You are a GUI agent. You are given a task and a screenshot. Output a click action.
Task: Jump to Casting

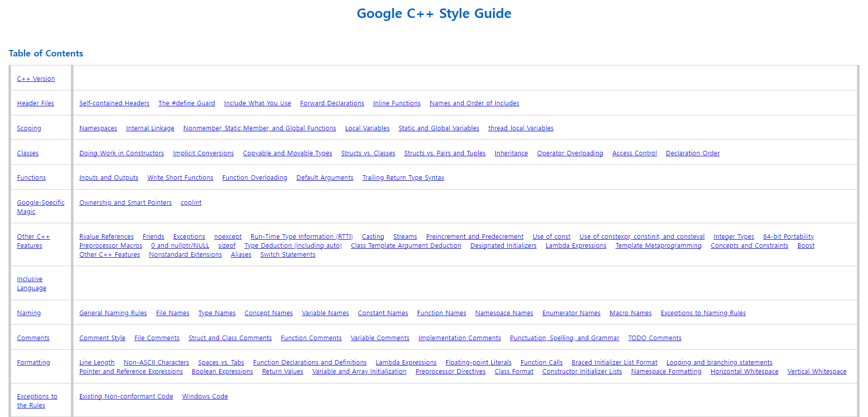(x=373, y=237)
